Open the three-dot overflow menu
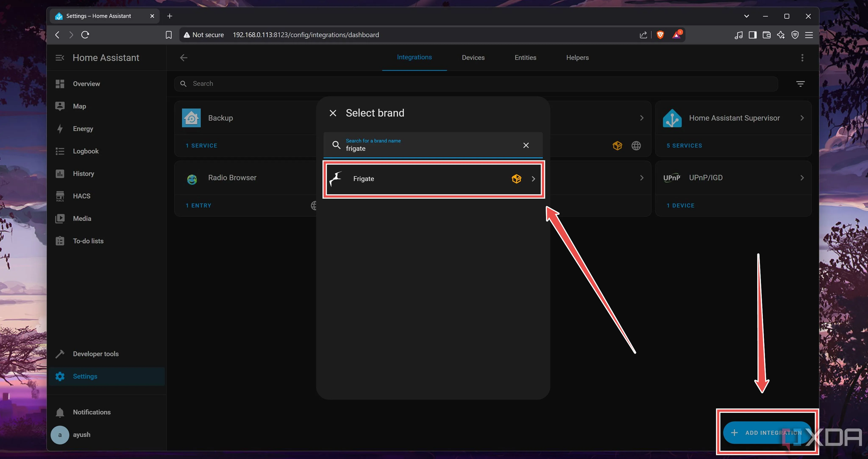The image size is (868, 459). (x=802, y=58)
